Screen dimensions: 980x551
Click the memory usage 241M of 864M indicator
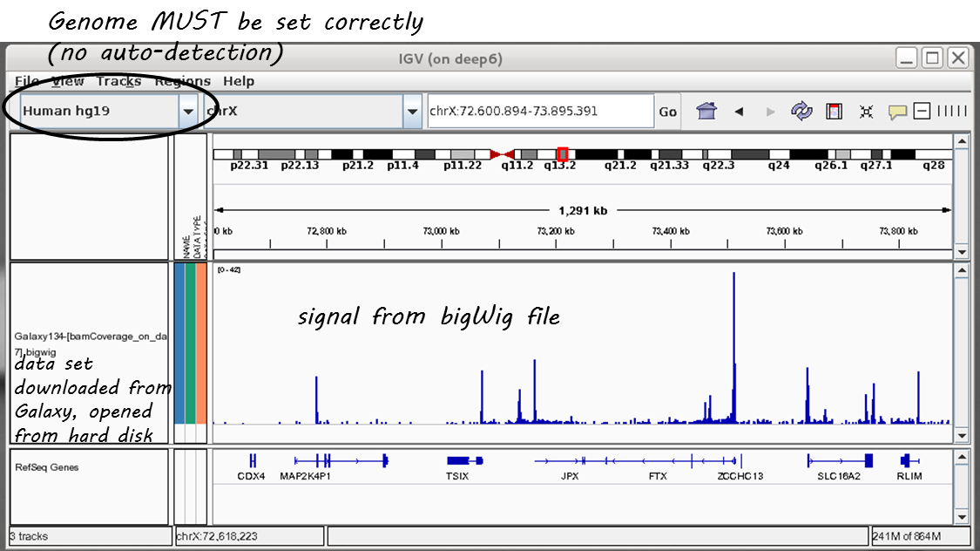(x=922, y=536)
